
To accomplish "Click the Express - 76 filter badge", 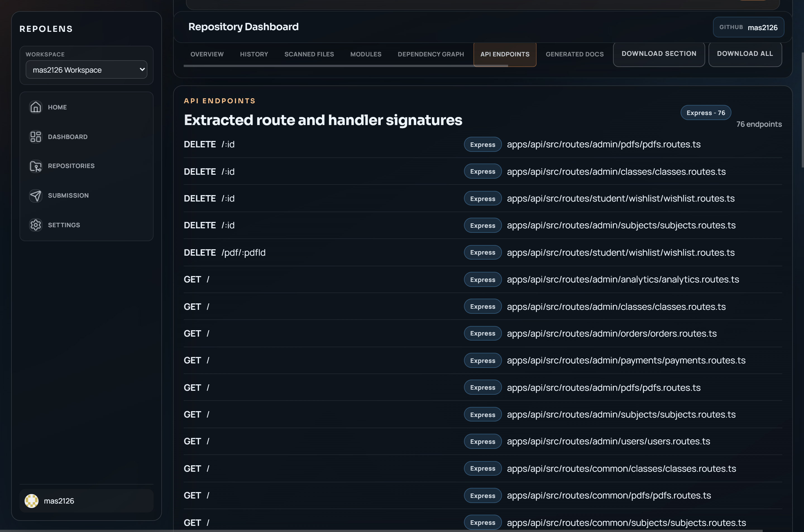I will tap(706, 113).
